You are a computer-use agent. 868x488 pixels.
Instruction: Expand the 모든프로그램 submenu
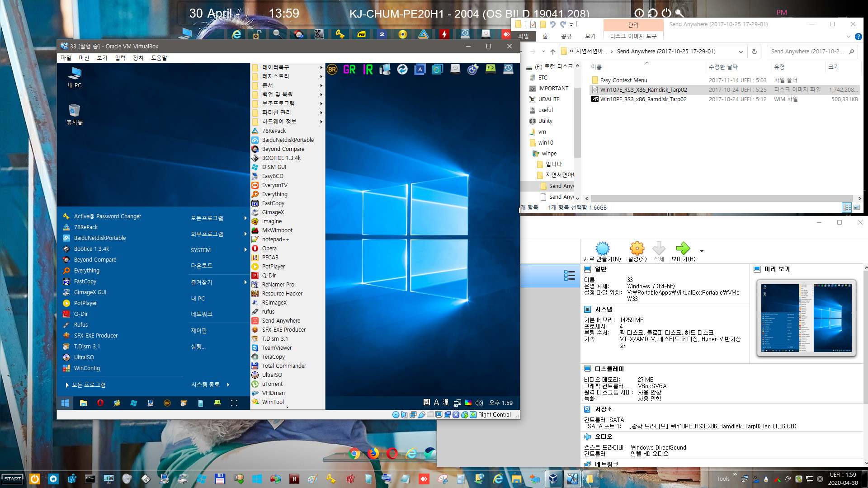point(218,218)
